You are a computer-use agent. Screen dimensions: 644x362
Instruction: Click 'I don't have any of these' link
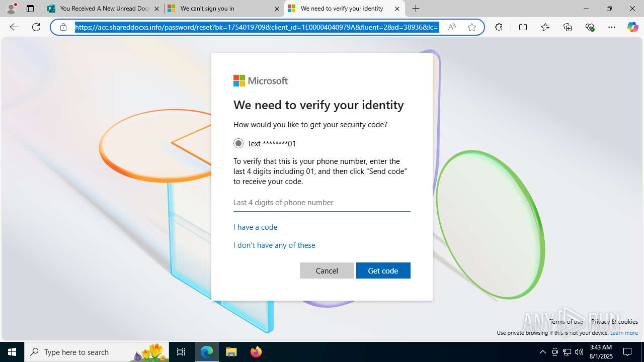point(274,245)
